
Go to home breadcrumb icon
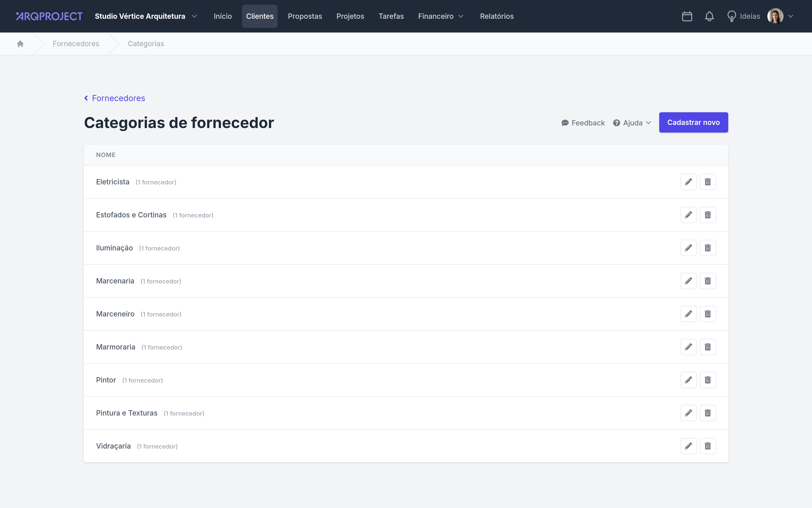coord(20,44)
